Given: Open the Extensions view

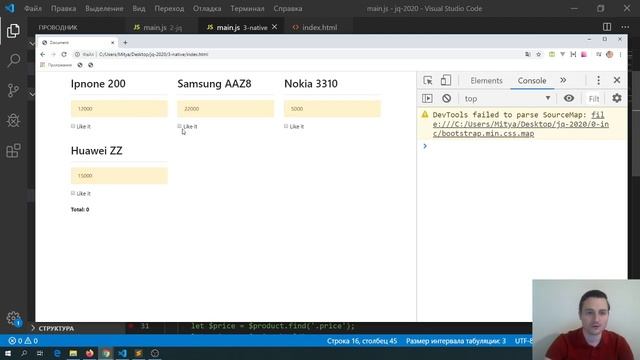Looking at the screenshot, I should [x=13, y=151].
